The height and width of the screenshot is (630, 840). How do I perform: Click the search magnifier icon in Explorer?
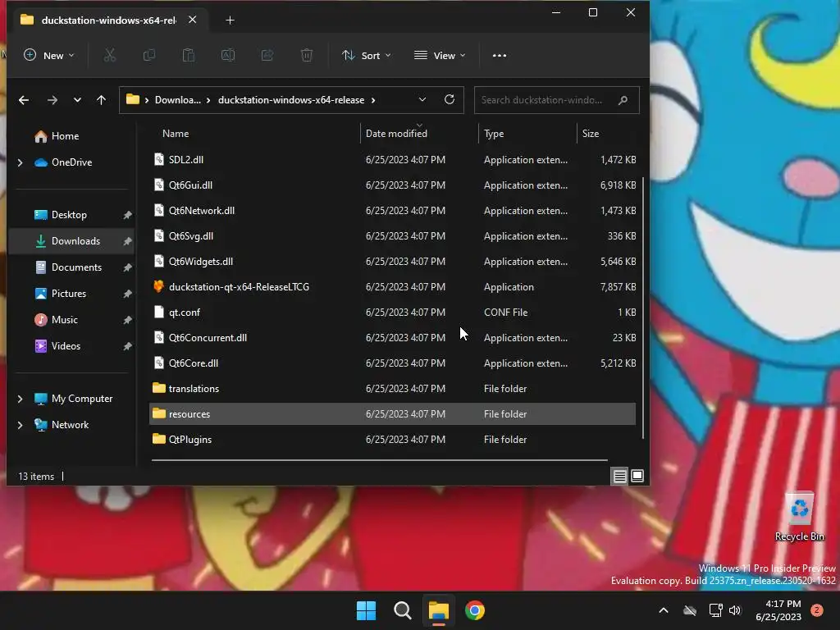point(623,100)
